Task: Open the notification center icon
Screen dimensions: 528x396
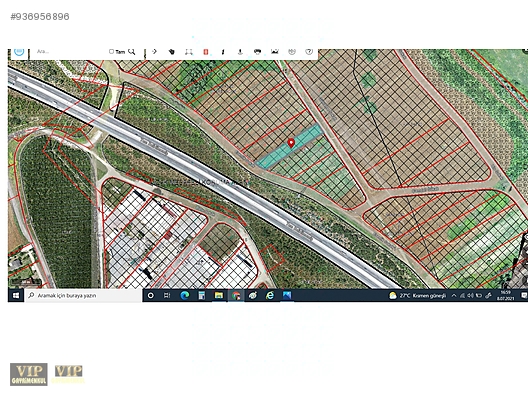Action: pyautogui.click(x=524, y=295)
